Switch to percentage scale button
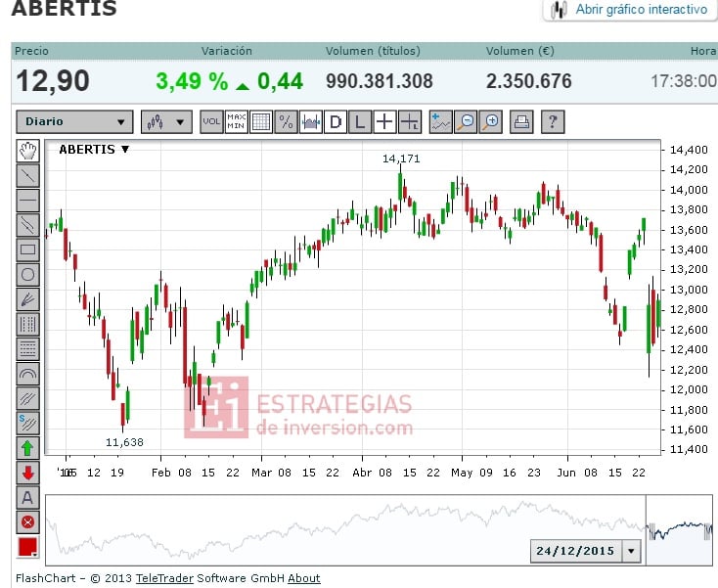Image resolution: width=718 pixels, height=588 pixels. click(x=286, y=122)
